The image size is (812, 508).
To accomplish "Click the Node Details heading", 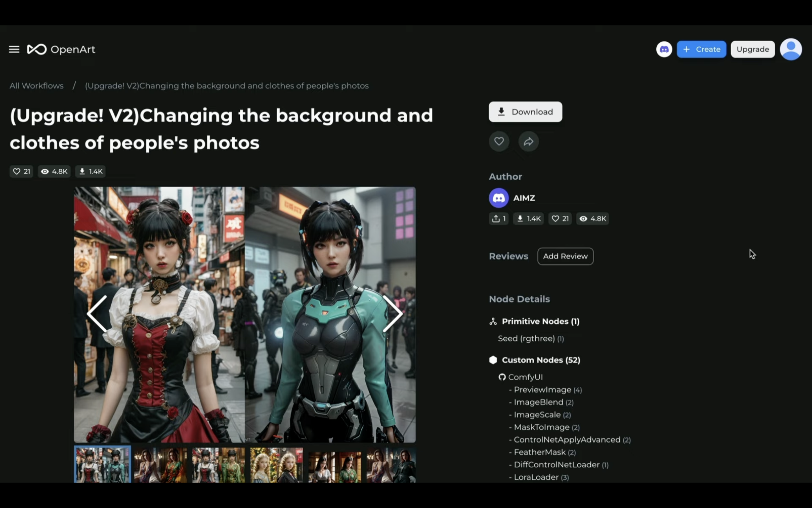I will pos(519,299).
